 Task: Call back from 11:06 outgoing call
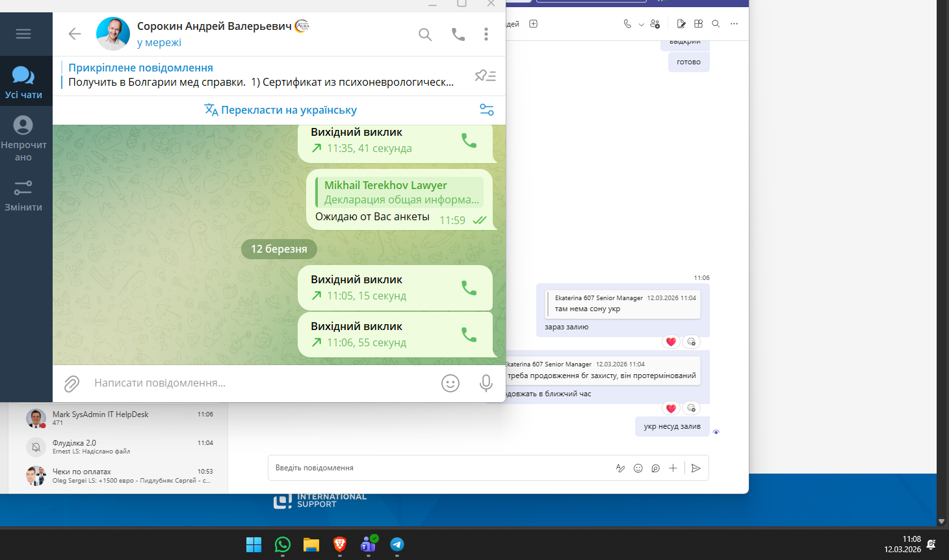[x=469, y=335]
